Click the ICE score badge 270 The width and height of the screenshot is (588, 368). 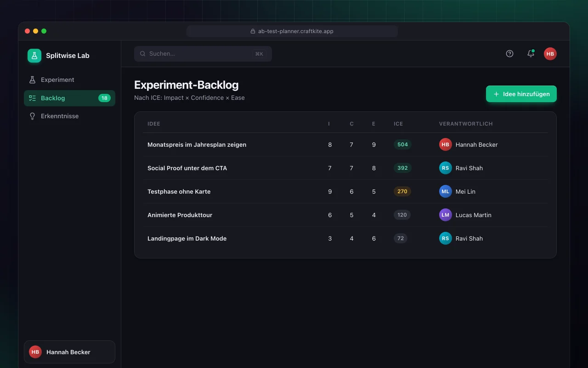[402, 191]
